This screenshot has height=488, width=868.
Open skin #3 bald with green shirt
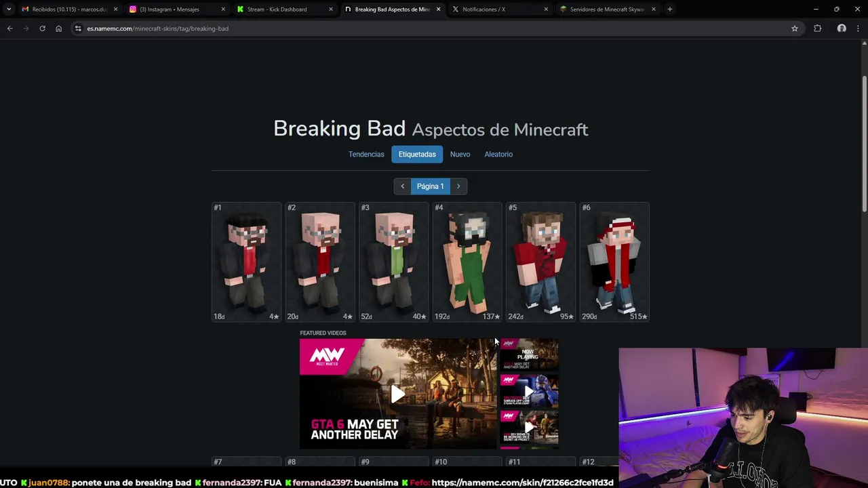(x=393, y=262)
